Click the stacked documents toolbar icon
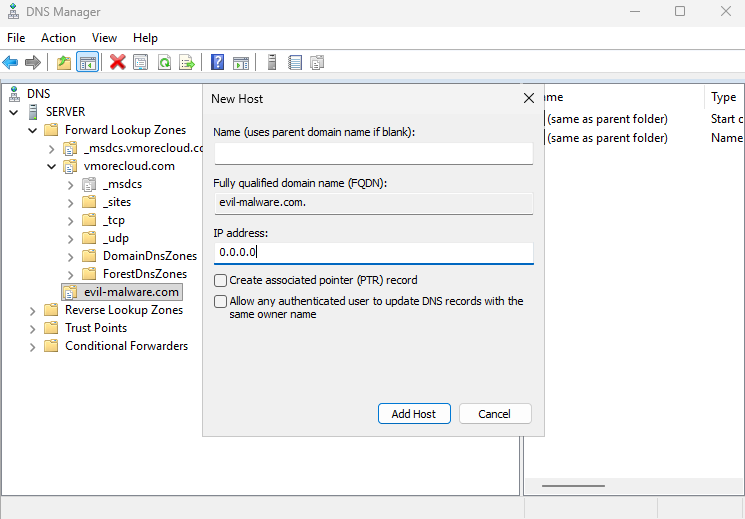 317,62
